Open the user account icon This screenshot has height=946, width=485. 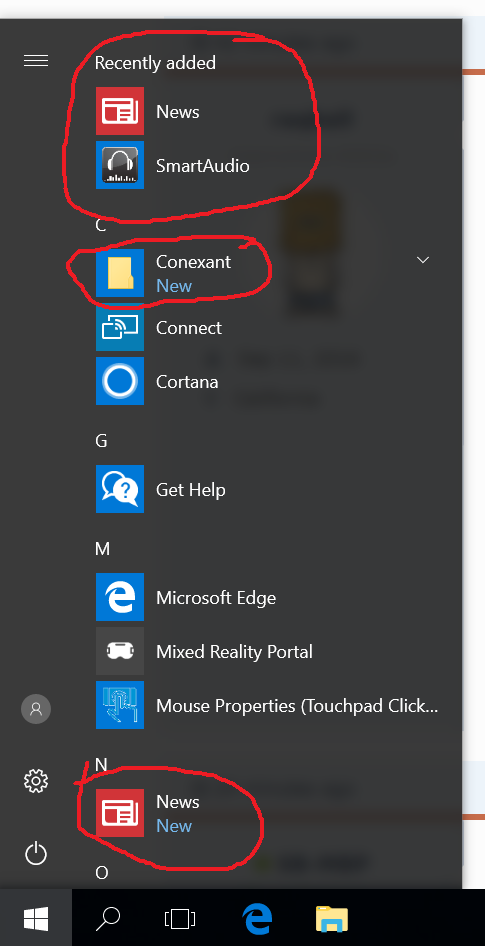pyautogui.click(x=36, y=708)
